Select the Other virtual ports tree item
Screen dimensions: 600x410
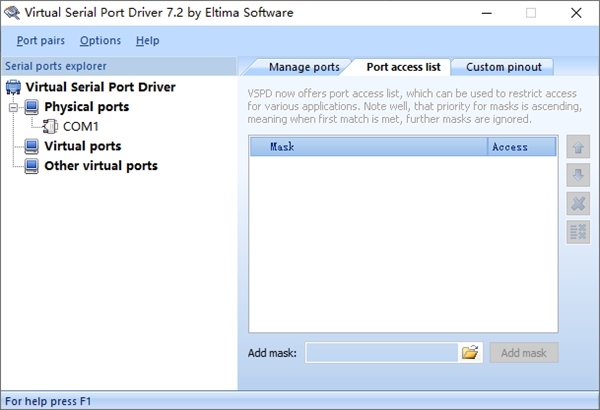[101, 166]
